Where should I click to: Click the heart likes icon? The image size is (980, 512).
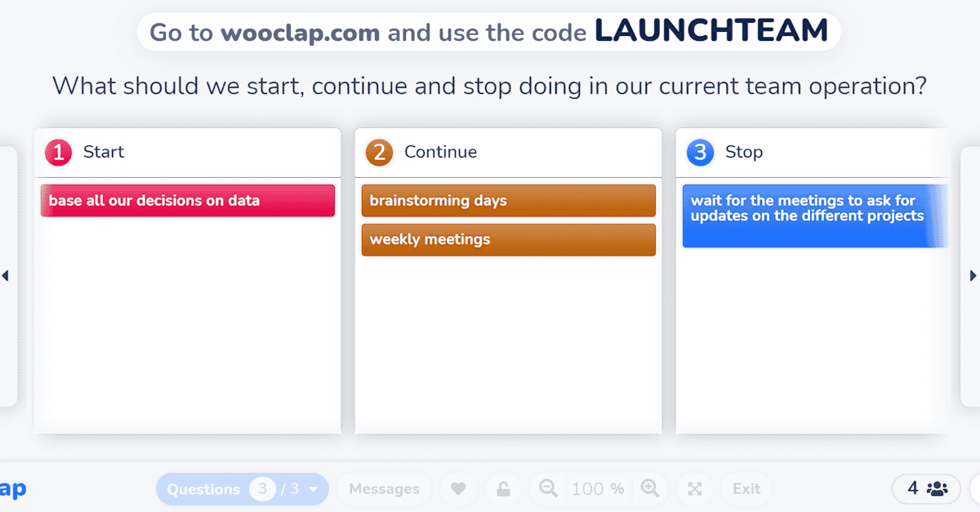tap(458, 489)
